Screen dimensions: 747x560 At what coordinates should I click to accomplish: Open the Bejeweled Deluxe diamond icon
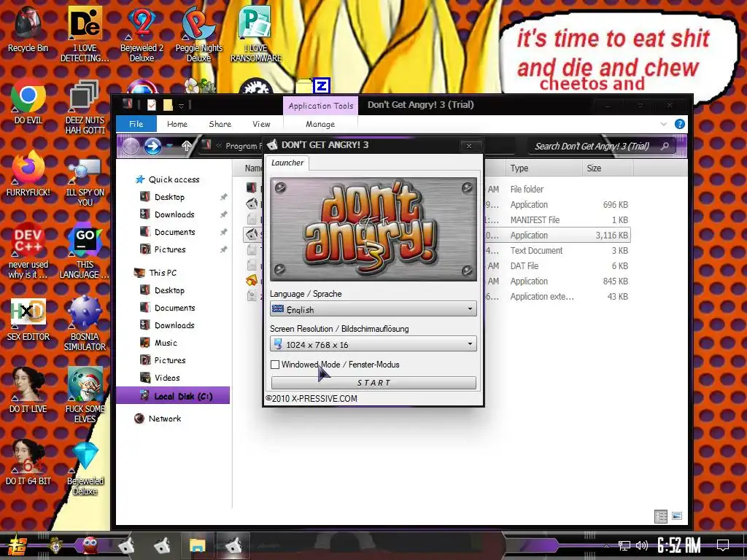pos(85,468)
